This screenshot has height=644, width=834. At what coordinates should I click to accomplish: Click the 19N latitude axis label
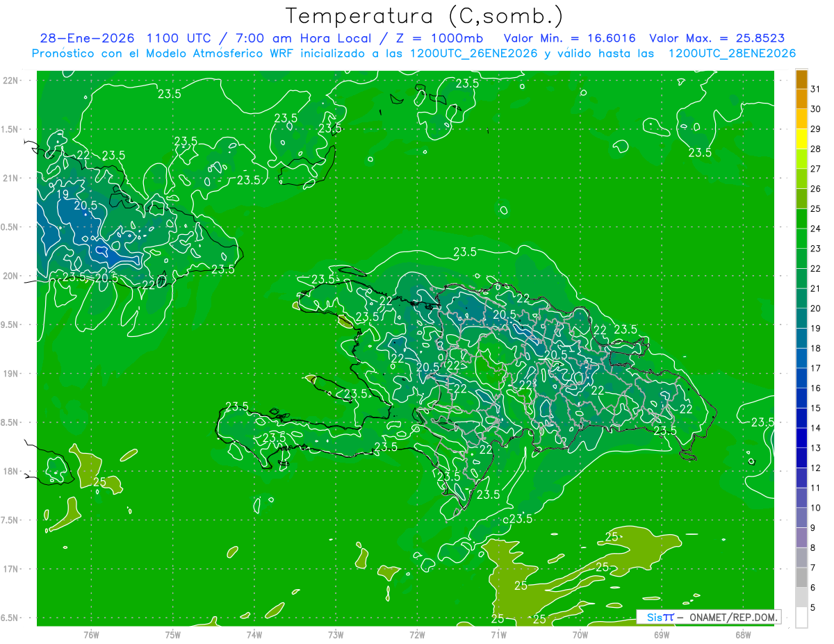coord(11,374)
